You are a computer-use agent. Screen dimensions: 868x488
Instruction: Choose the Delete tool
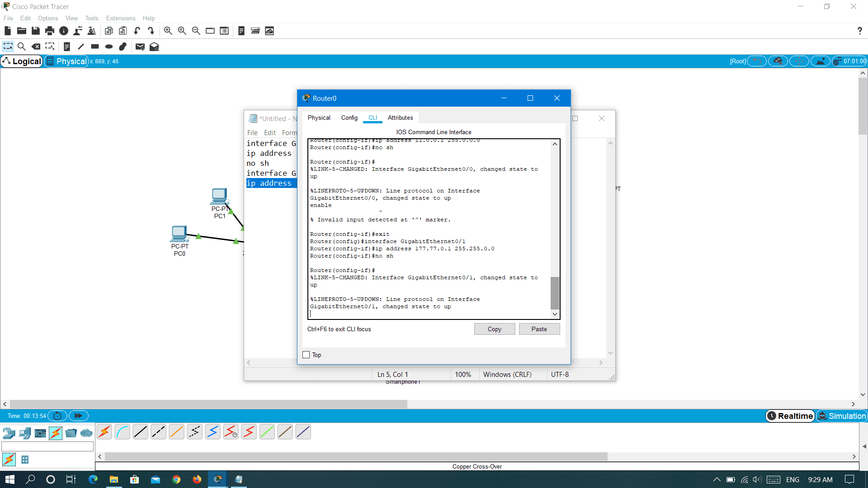[x=36, y=47]
